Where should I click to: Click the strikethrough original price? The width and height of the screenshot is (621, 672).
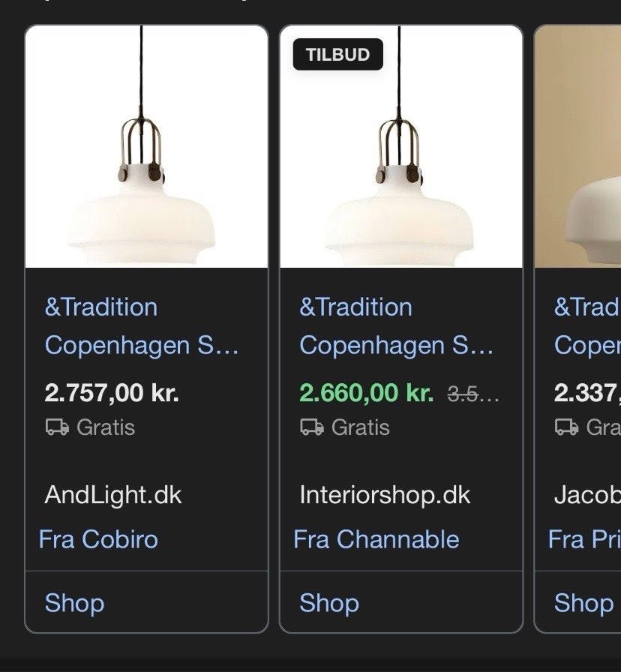click(x=472, y=394)
